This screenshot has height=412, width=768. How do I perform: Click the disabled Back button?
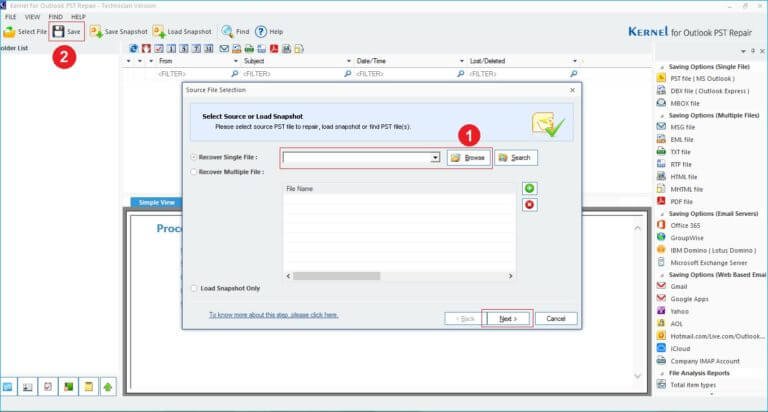point(465,318)
